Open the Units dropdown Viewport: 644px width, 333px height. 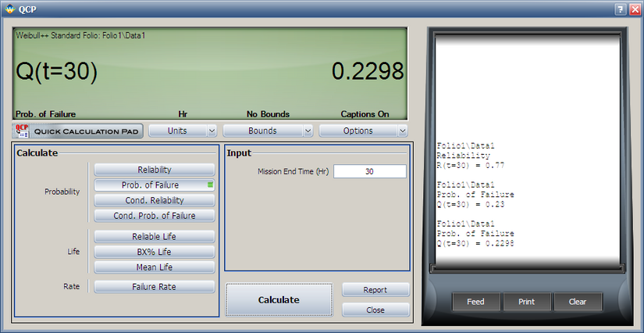[183, 131]
